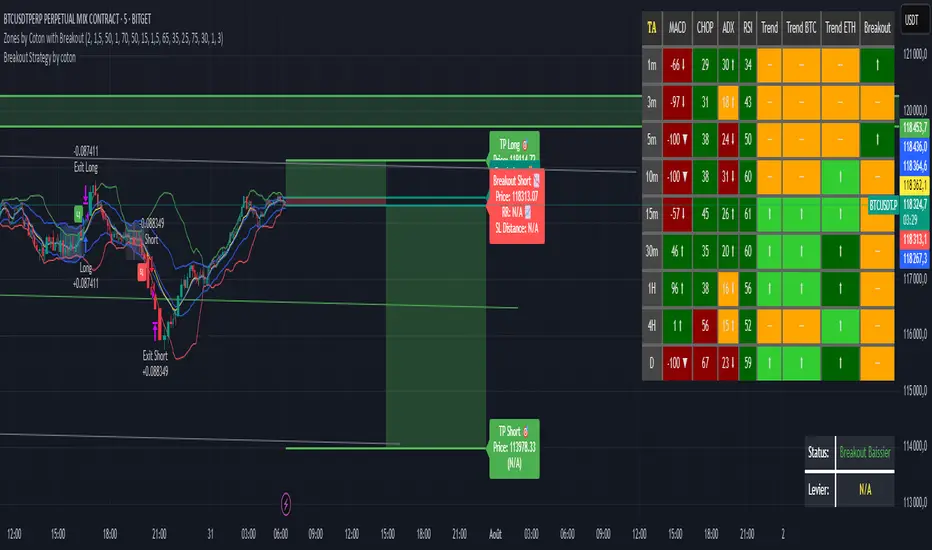The width and height of the screenshot is (932, 550).
Task: Click the Trend BTC column header
Action: tap(801, 27)
